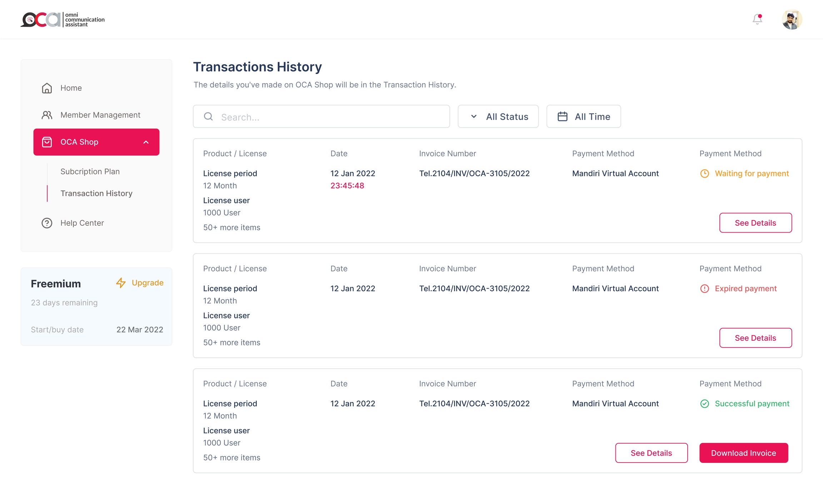Screen dimensions: 823x504
Task: Click the notification bell icon
Action: pos(757,19)
